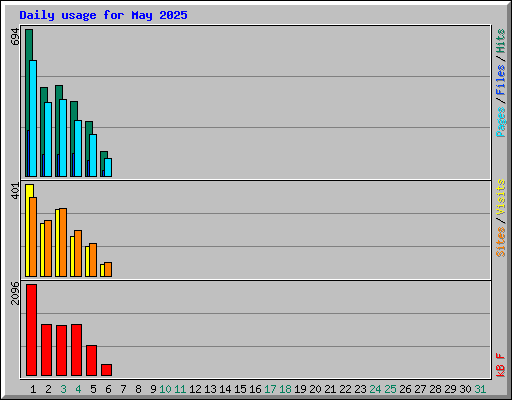The width and height of the screenshot is (512, 400).
Task: Click green day label 11 on the axis
Action: (x=180, y=389)
